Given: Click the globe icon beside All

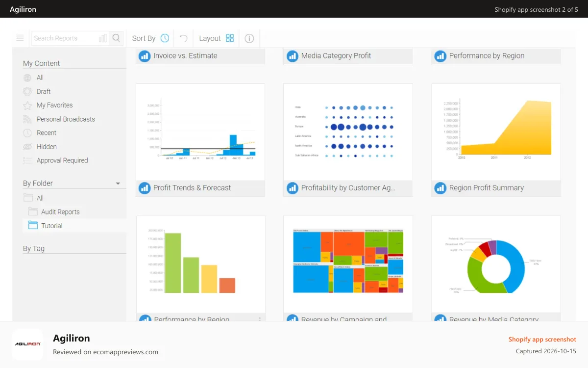Looking at the screenshot, I should tap(27, 78).
